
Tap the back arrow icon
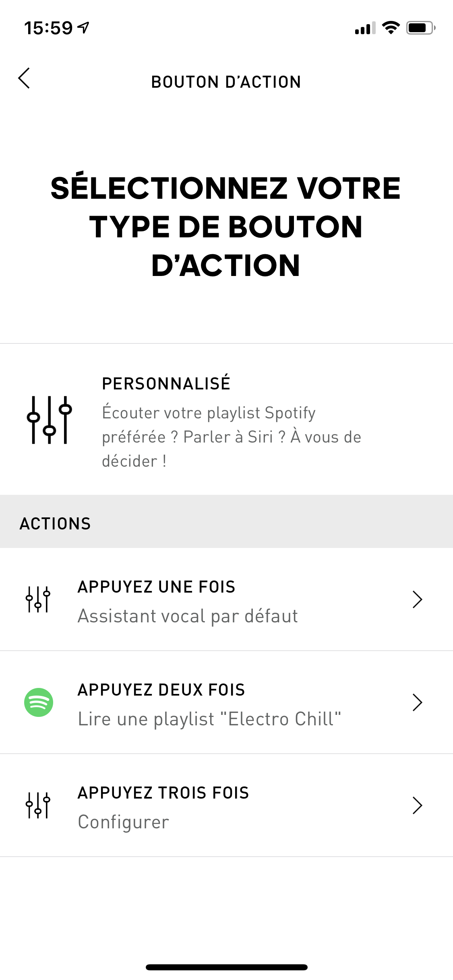[24, 78]
